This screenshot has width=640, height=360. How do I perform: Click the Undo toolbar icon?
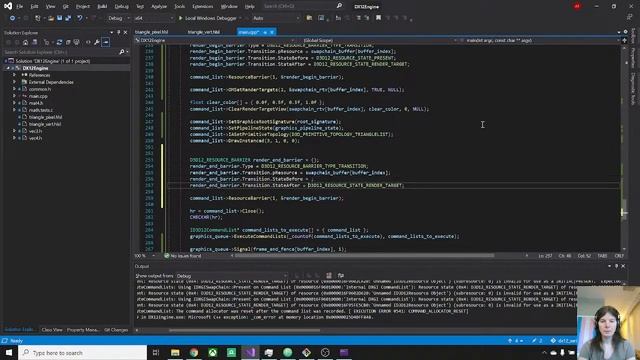pos(80,18)
